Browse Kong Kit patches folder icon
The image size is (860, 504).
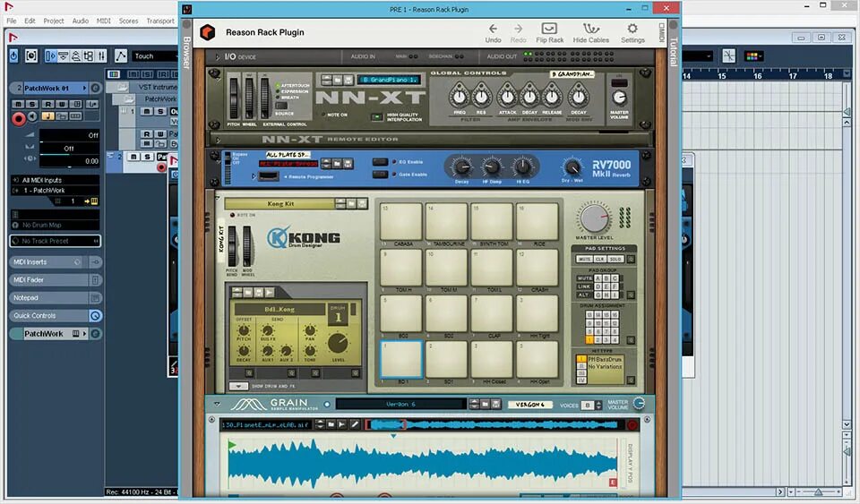pyautogui.click(x=351, y=204)
